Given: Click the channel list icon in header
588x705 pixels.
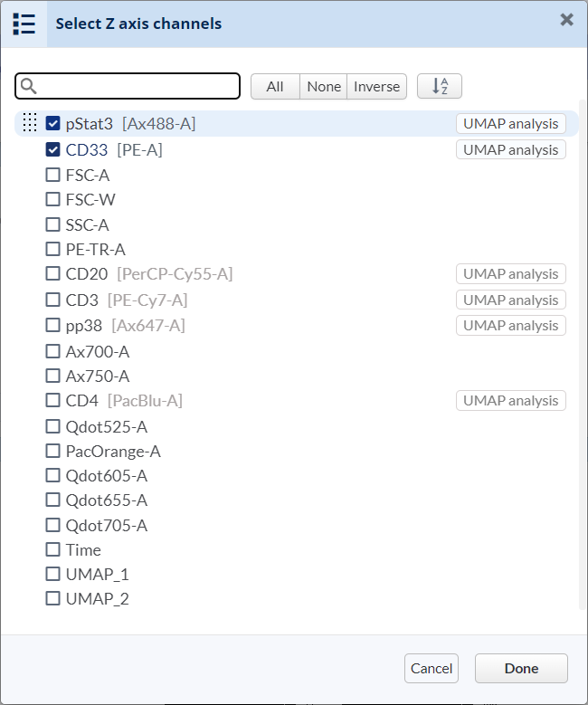Looking at the screenshot, I should pyautogui.click(x=24, y=24).
